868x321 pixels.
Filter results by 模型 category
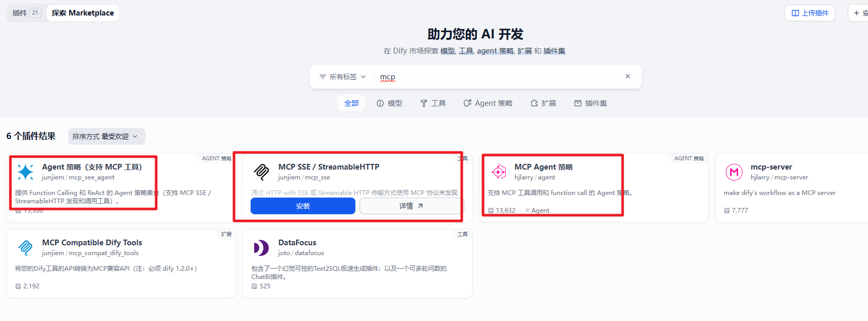point(389,103)
